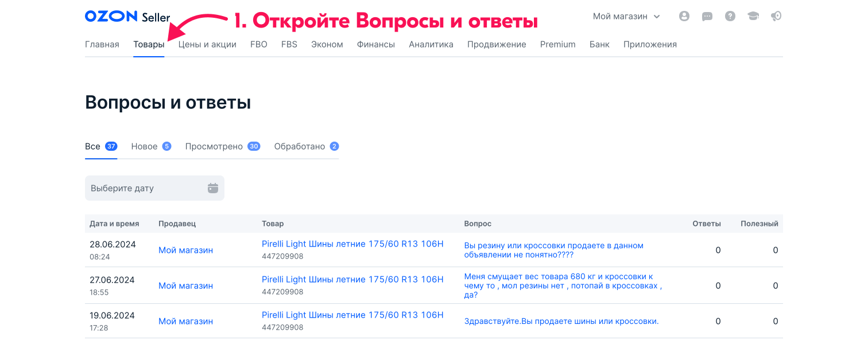This screenshot has height=344, width=868.
Task: Click the Ответы column header
Action: [x=707, y=224]
